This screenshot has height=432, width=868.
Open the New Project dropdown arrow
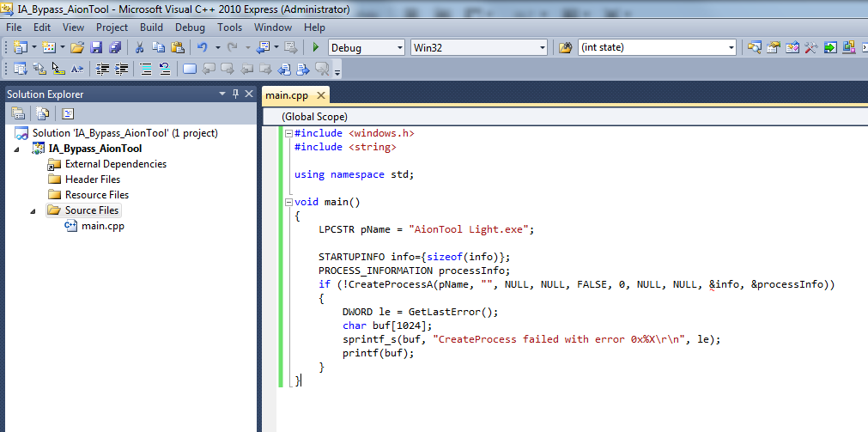(33, 47)
